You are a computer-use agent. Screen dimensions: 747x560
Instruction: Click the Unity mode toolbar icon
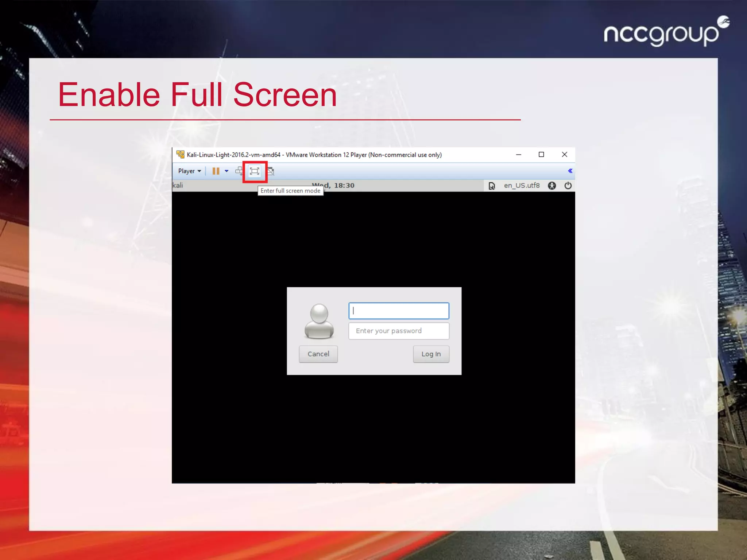[x=271, y=171]
